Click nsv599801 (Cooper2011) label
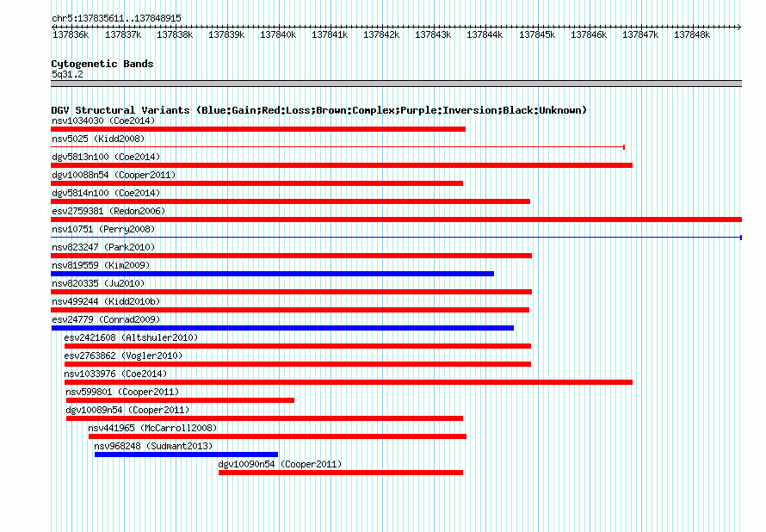 pyautogui.click(x=122, y=392)
